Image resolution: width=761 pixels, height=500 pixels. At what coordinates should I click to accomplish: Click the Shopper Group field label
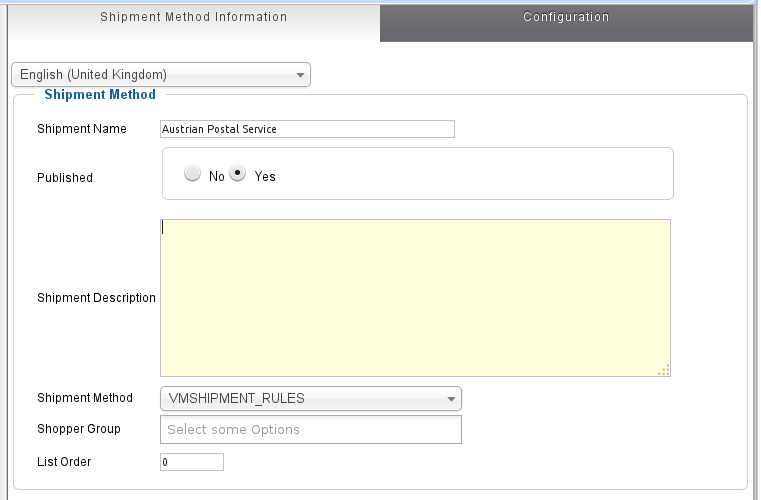79,429
